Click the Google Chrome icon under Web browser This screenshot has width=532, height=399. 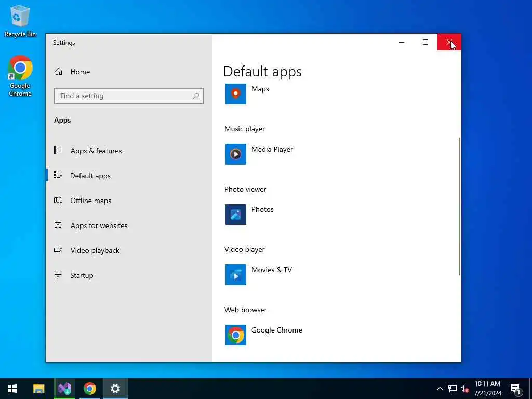[x=235, y=335]
